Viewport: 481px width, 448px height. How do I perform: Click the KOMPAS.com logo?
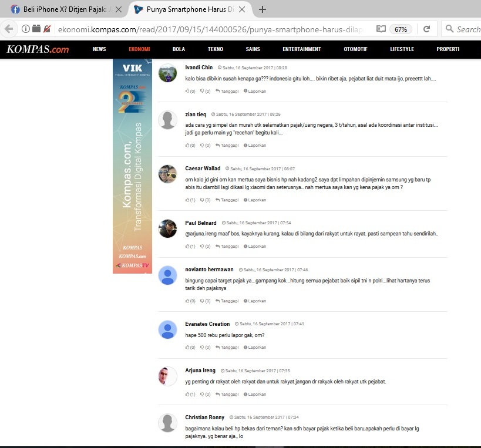click(38, 49)
